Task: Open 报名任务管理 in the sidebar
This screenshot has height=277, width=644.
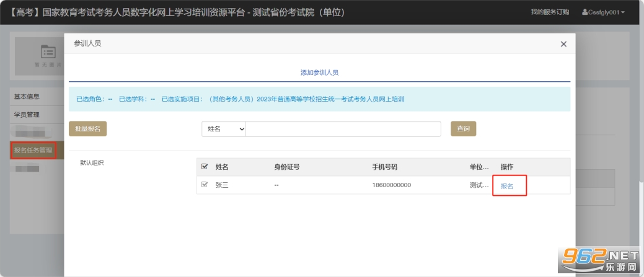Action: pyautogui.click(x=33, y=150)
